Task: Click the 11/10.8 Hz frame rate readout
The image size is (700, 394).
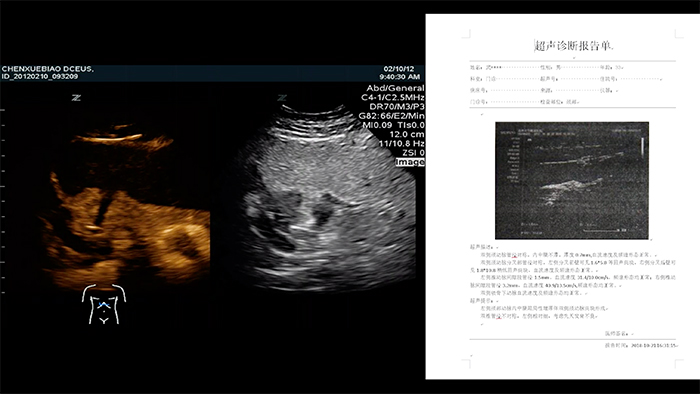Action: click(x=401, y=144)
